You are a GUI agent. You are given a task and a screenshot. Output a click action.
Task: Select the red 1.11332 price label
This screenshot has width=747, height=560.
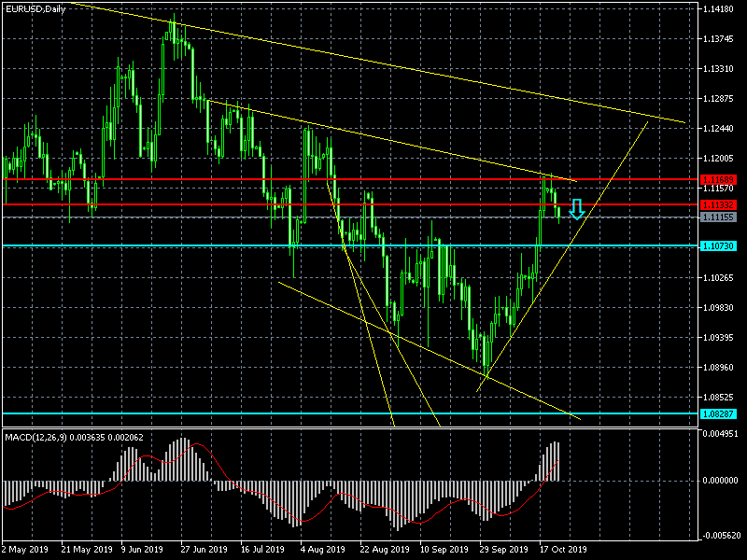click(x=718, y=204)
